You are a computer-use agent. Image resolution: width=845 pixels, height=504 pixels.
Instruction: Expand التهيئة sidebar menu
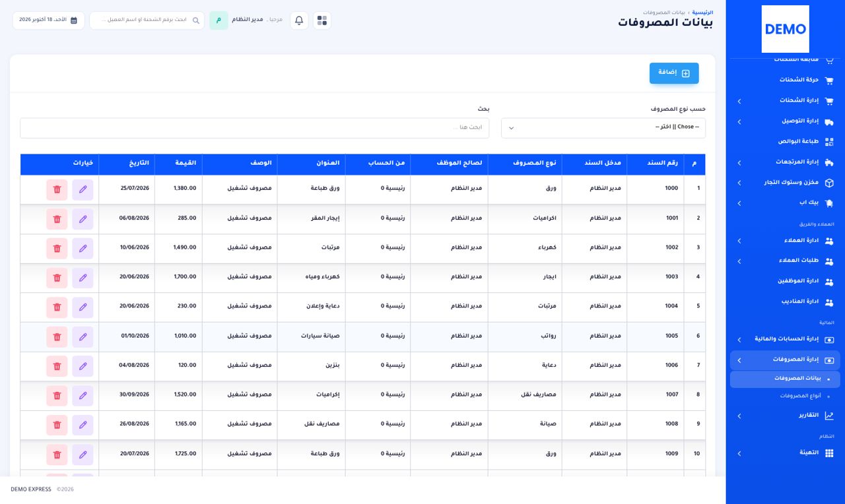coord(785,454)
